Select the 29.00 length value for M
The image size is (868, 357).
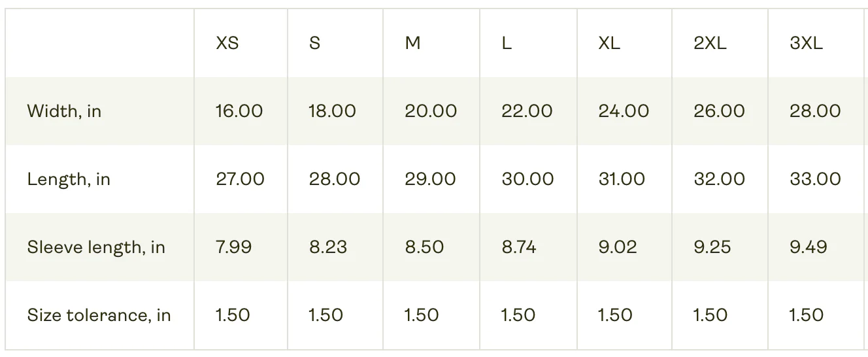pyautogui.click(x=430, y=179)
